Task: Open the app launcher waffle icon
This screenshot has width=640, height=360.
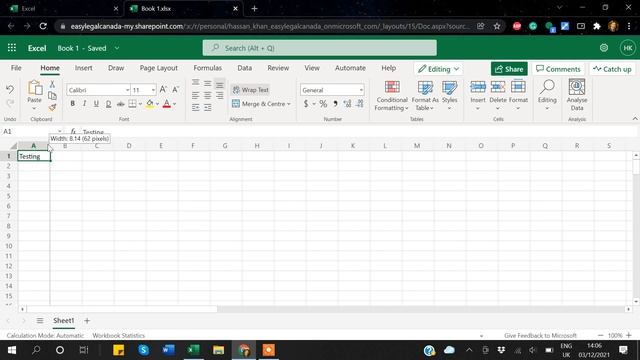Action: click(x=12, y=48)
